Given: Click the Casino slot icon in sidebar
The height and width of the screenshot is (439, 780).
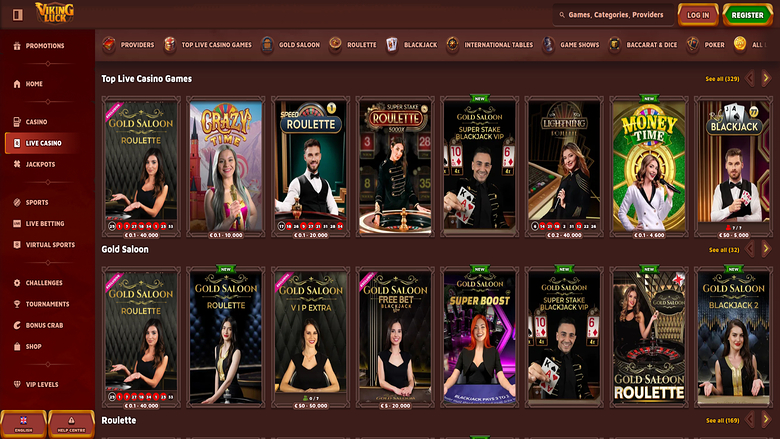Looking at the screenshot, I should [x=17, y=122].
